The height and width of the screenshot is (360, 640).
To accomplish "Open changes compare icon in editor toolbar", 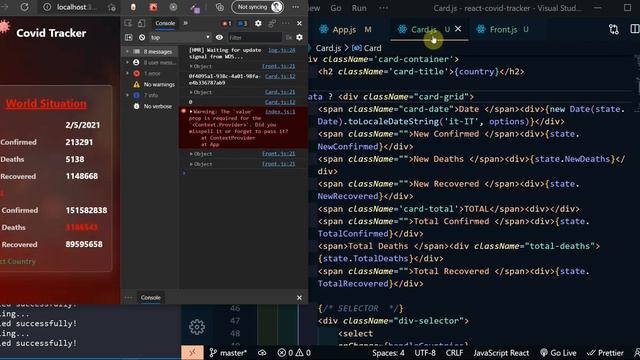I will tap(613, 29).
